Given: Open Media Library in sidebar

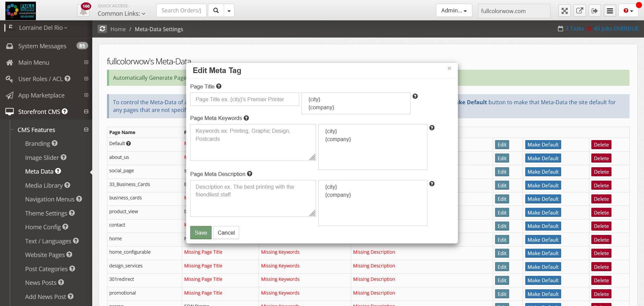Looking at the screenshot, I should pos(44,185).
